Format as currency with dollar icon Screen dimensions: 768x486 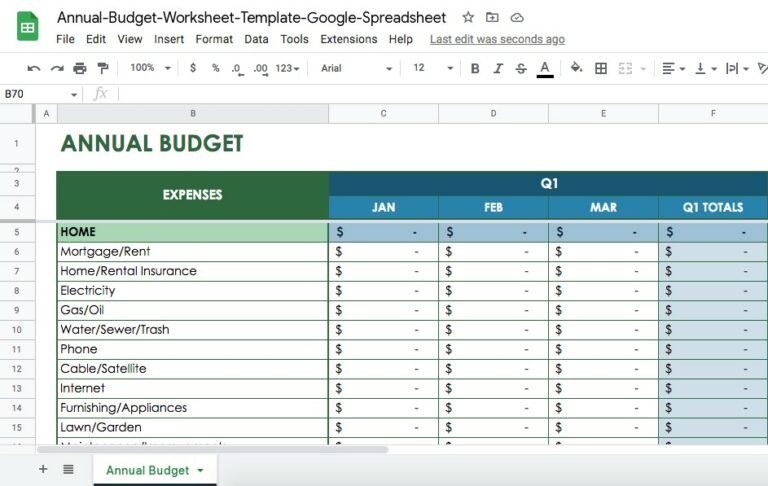click(x=193, y=68)
